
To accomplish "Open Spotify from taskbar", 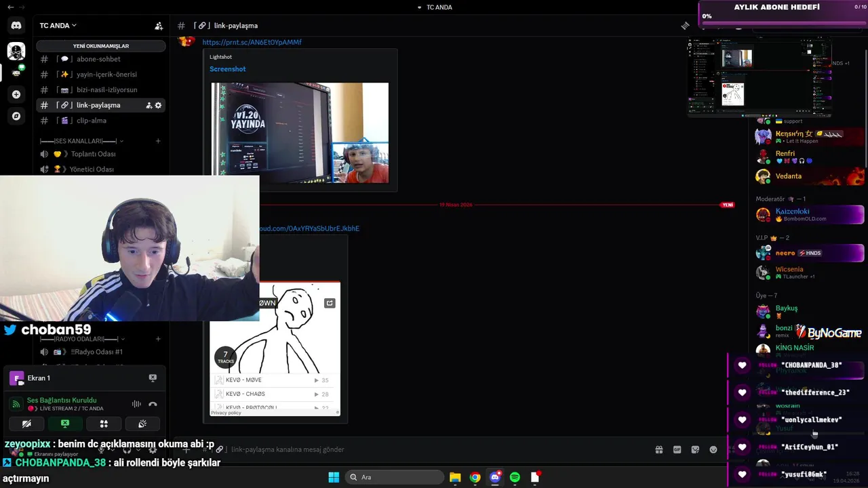I will [515, 477].
